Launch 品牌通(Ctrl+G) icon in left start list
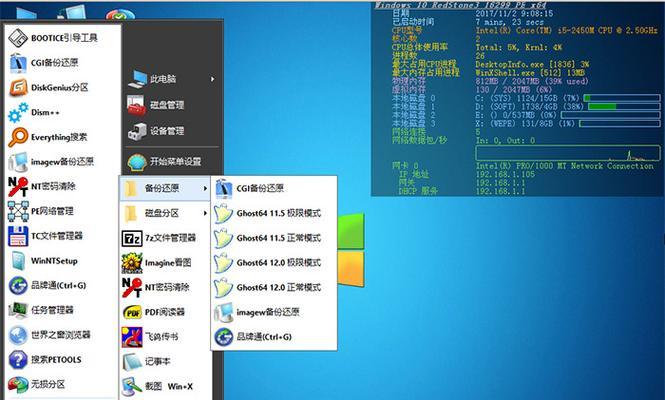Image resolution: width=665 pixels, height=400 pixels. (18, 285)
